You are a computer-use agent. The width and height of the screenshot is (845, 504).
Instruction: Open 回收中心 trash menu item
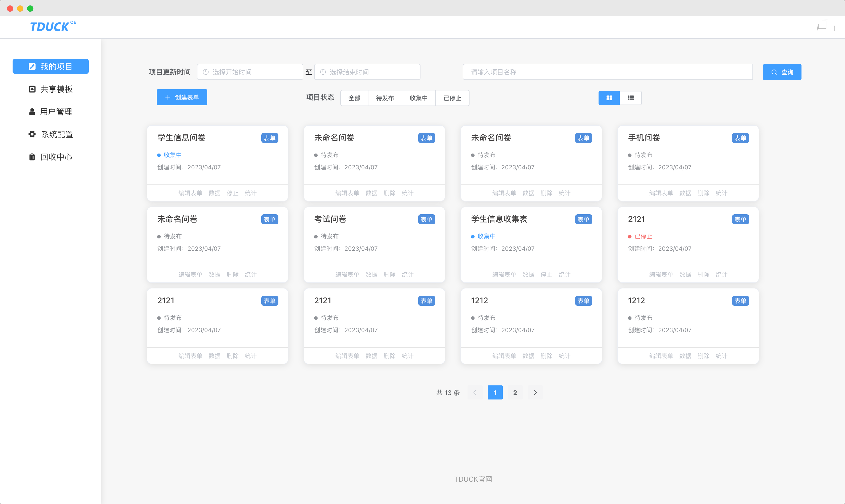point(51,157)
